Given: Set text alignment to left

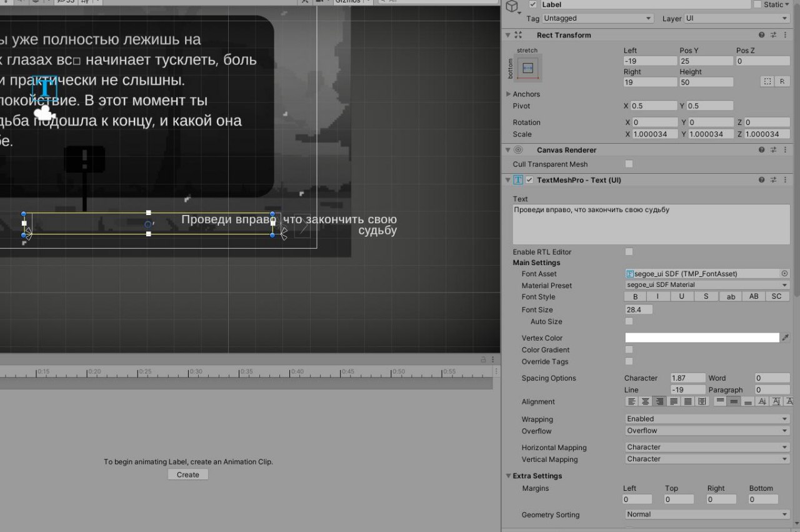Looking at the screenshot, I should click(632, 401).
